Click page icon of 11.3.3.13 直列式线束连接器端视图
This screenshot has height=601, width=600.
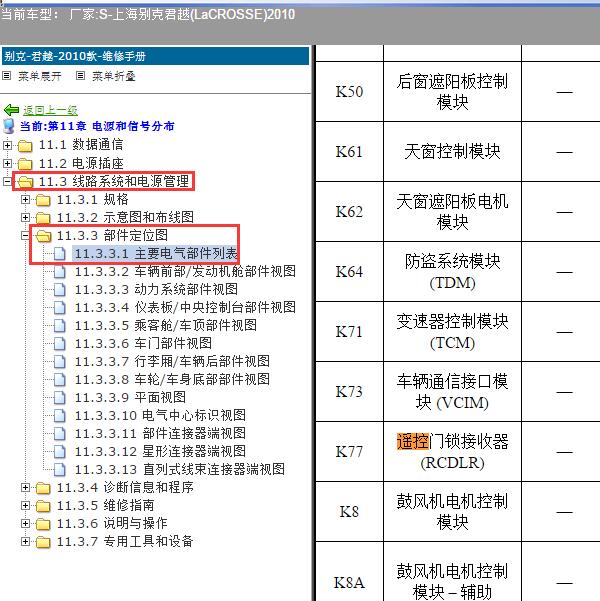coord(59,470)
